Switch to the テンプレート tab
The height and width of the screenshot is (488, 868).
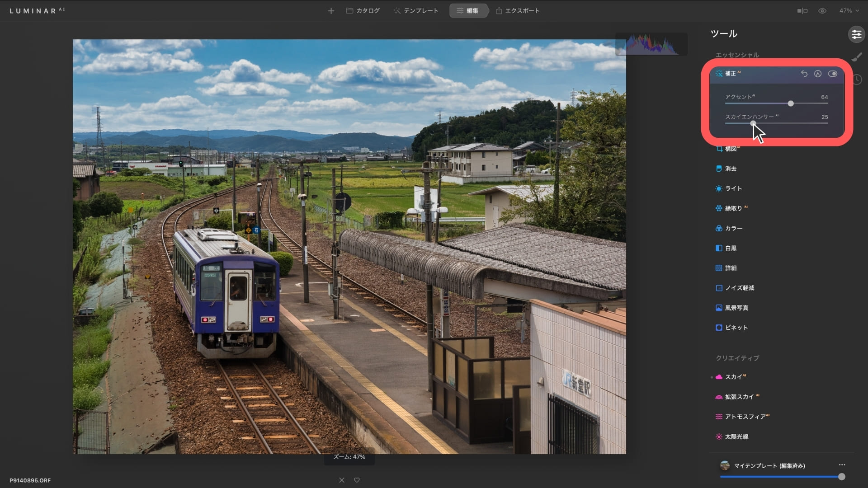pos(416,10)
